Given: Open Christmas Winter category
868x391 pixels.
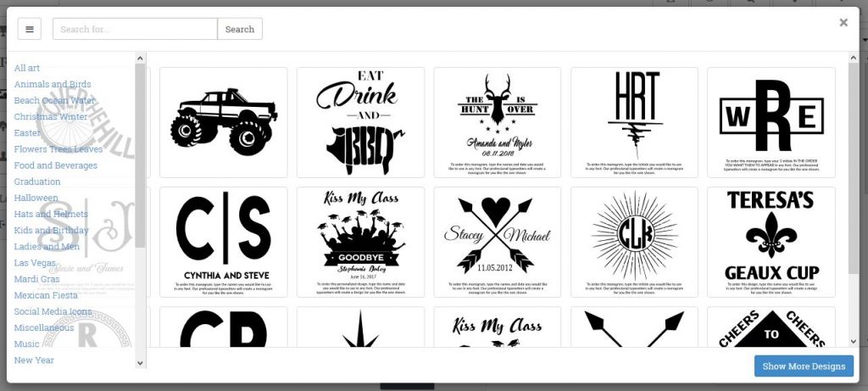Looking at the screenshot, I should pyautogui.click(x=50, y=116).
